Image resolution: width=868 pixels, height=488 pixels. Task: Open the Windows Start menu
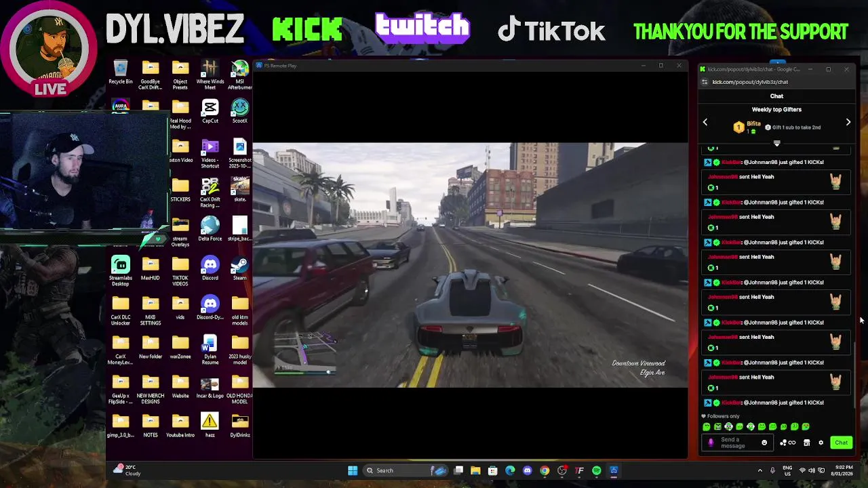(353, 470)
